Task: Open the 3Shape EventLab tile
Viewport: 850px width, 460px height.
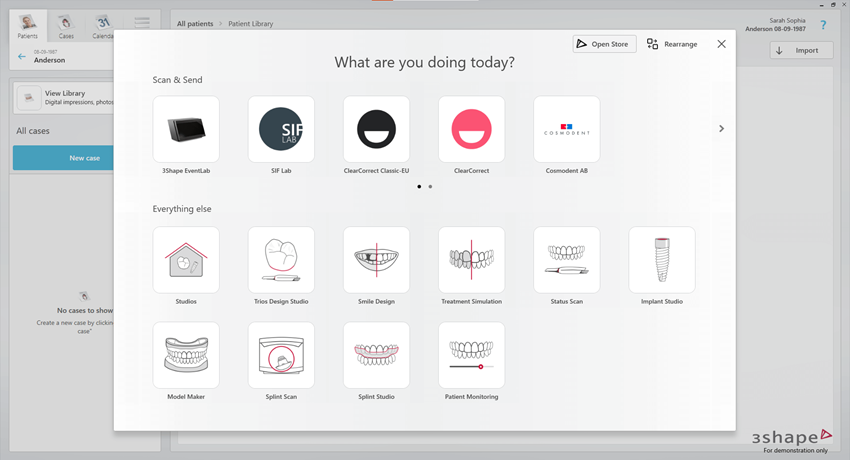Action: [186, 129]
